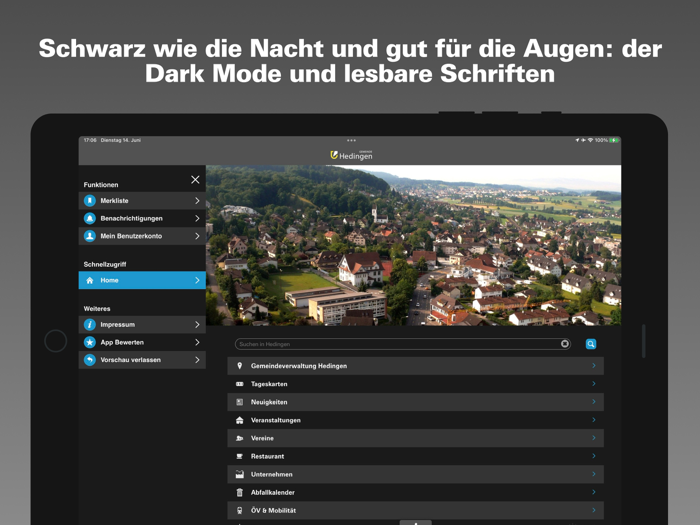Open Abfallkalender list entry
700x525 pixels.
click(416, 492)
